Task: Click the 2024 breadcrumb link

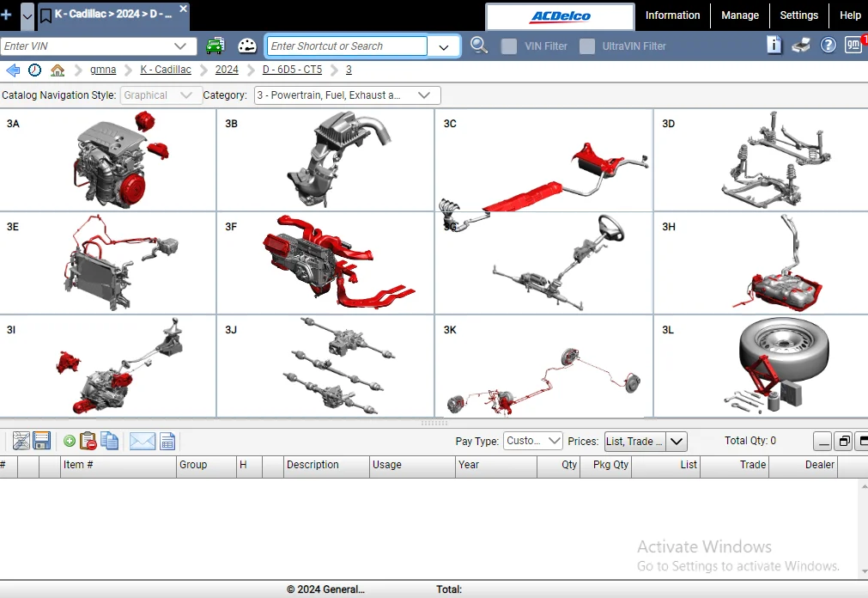Action: pos(227,70)
